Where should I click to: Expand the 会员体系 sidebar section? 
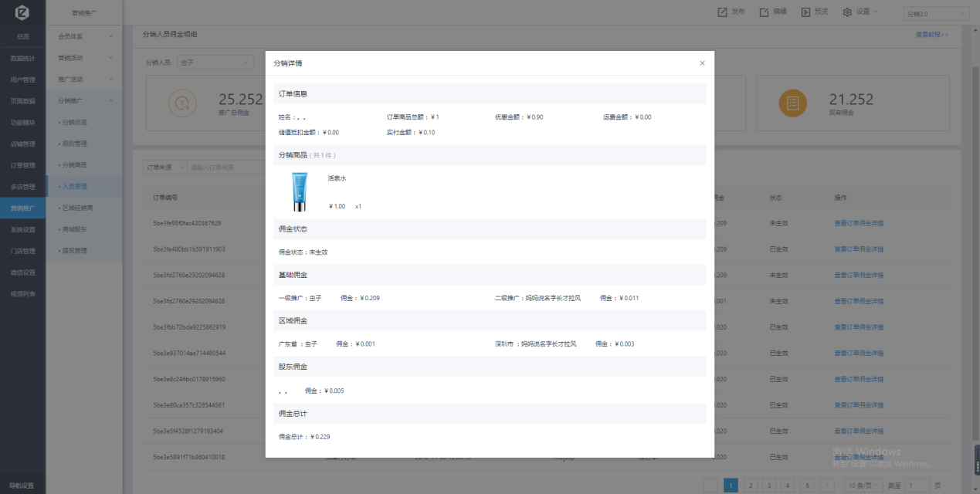click(x=84, y=36)
